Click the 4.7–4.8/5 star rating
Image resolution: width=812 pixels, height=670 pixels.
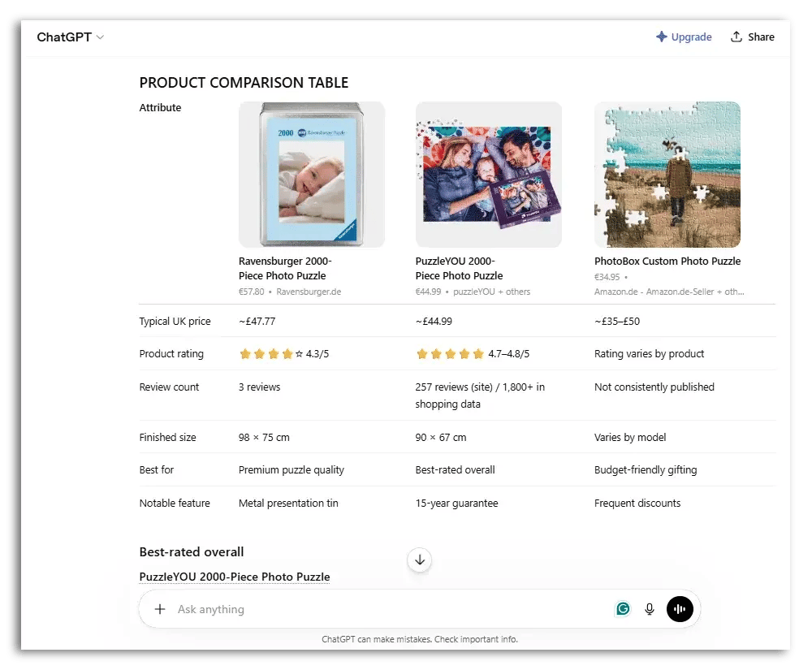473,353
